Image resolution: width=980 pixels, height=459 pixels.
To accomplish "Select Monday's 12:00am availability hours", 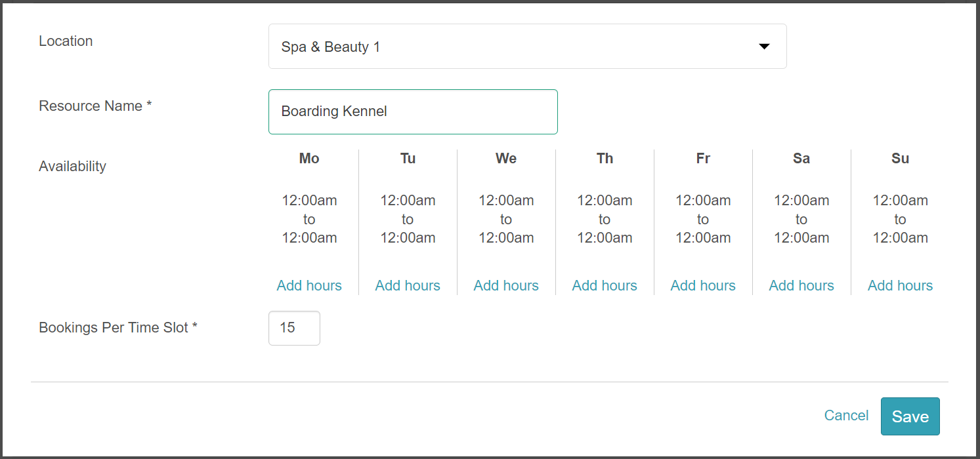I will point(309,219).
